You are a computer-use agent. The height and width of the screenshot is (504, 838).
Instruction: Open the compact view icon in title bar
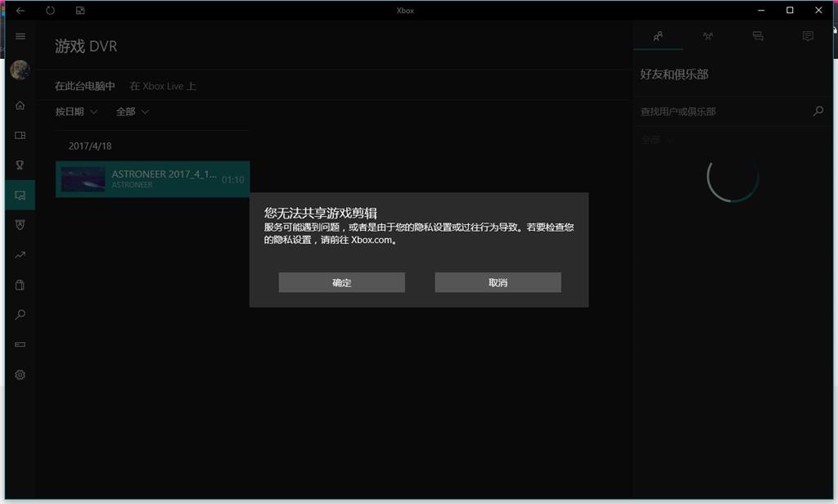[x=80, y=11]
